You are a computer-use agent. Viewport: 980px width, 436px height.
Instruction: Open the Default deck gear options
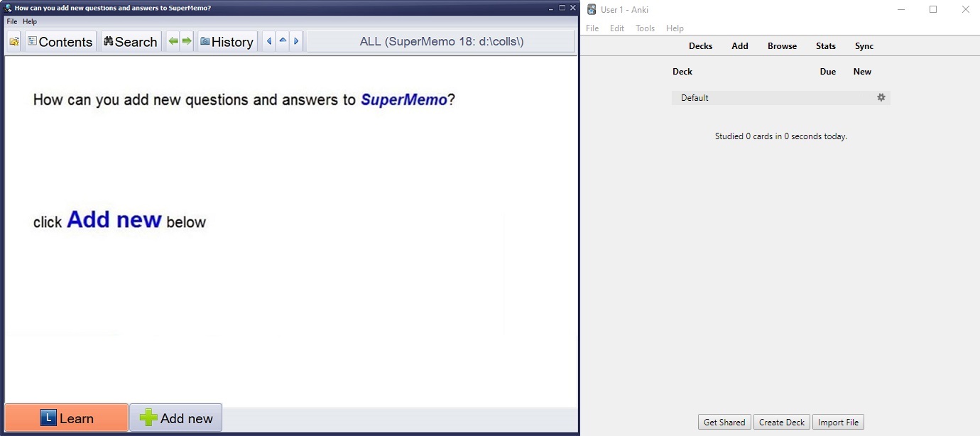881,97
